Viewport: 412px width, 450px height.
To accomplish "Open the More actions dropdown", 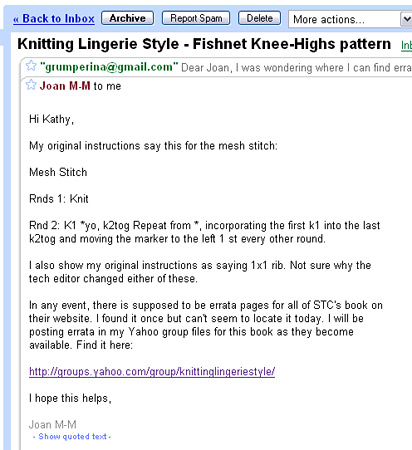I will (350, 19).
